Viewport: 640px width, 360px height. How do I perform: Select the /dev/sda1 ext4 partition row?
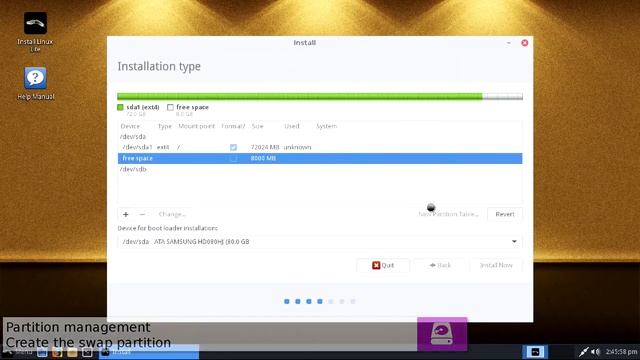320,147
